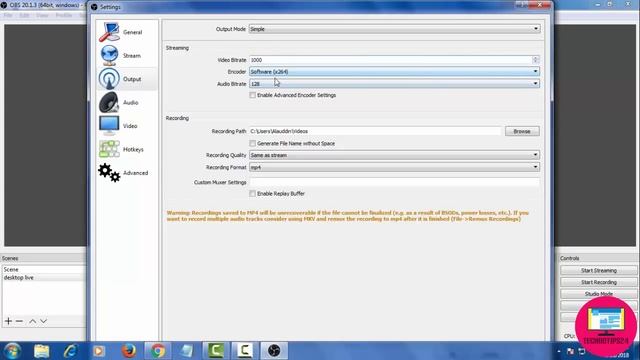This screenshot has height=360, width=640.
Task: Click Start Streaming in OBS window
Action: pyautogui.click(x=598, y=271)
